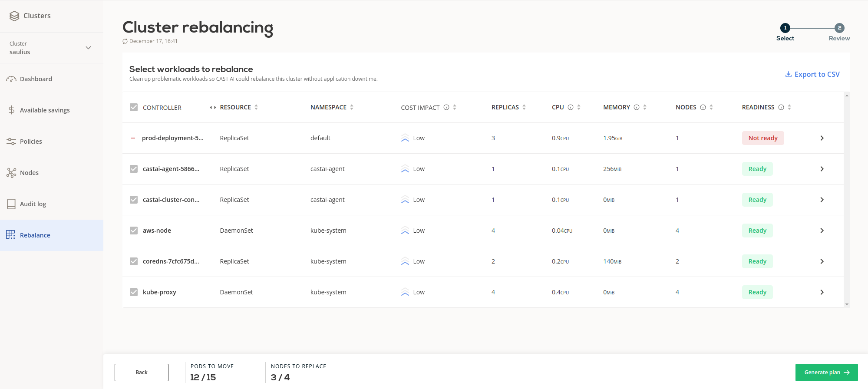
Task: Click the Back button
Action: [x=142, y=373]
